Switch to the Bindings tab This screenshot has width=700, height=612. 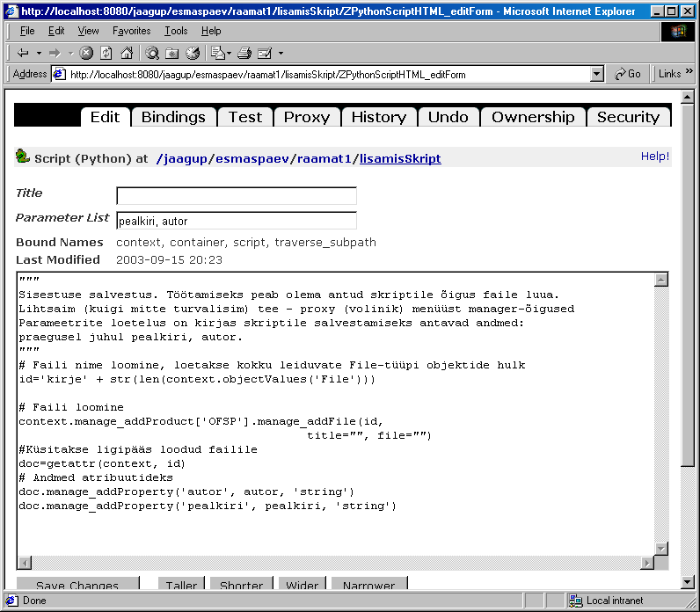173,117
